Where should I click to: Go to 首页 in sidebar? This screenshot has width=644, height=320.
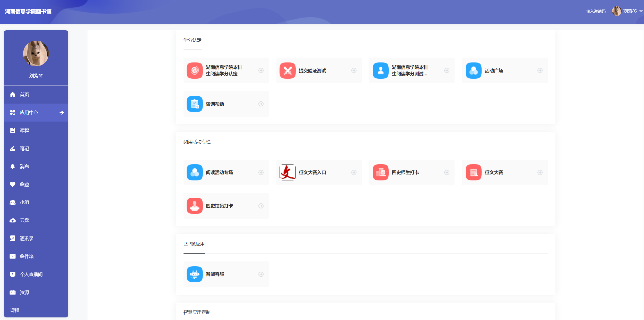click(x=24, y=94)
